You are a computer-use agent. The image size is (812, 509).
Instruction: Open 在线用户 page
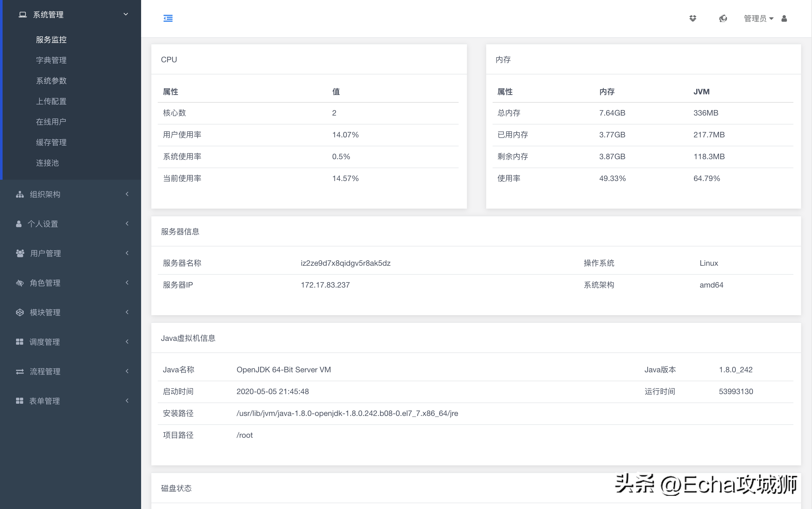(x=51, y=122)
